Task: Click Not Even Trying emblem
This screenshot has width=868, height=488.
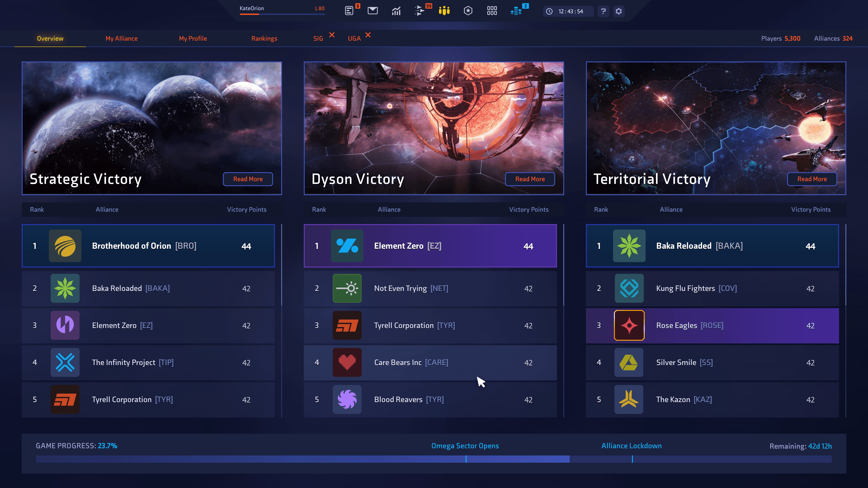Action: coord(347,288)
